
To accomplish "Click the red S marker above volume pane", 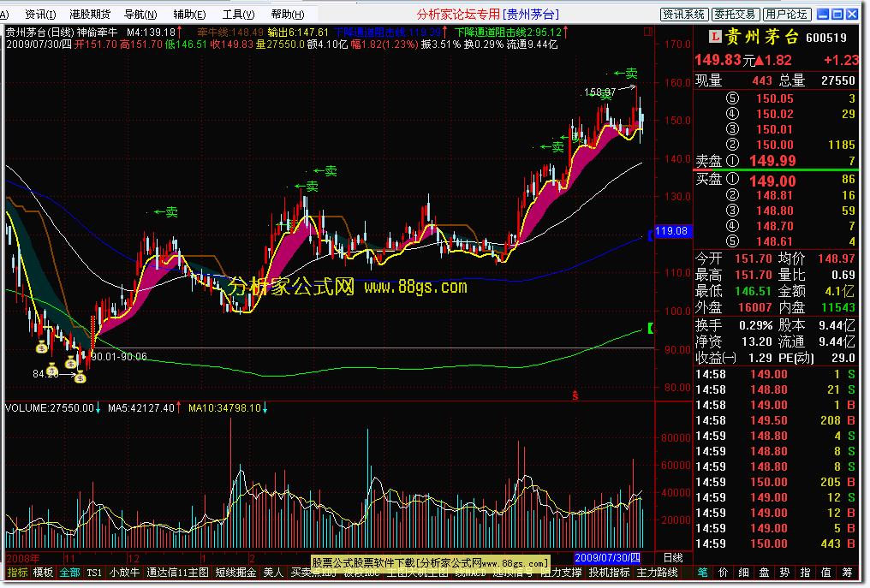I will (575, 395).
